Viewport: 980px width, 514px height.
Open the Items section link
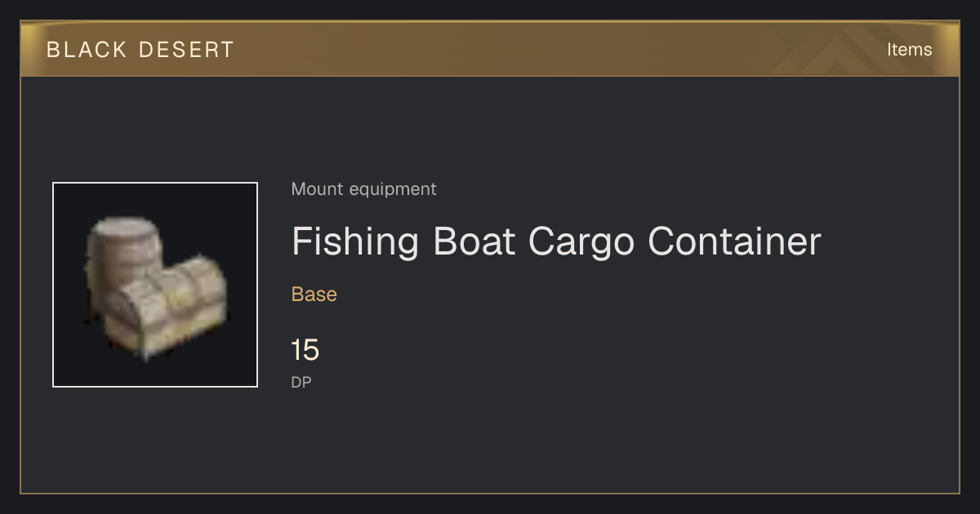click(909, 49)
